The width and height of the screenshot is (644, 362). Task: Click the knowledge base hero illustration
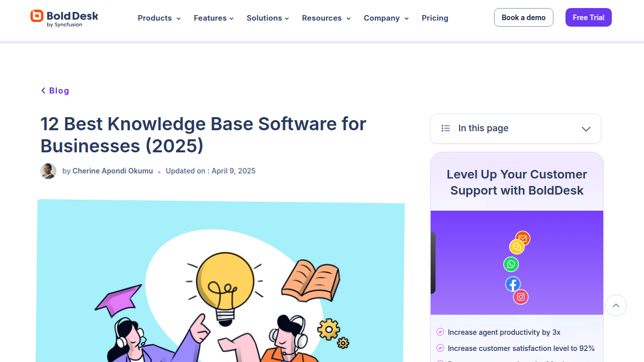[220, 281]
